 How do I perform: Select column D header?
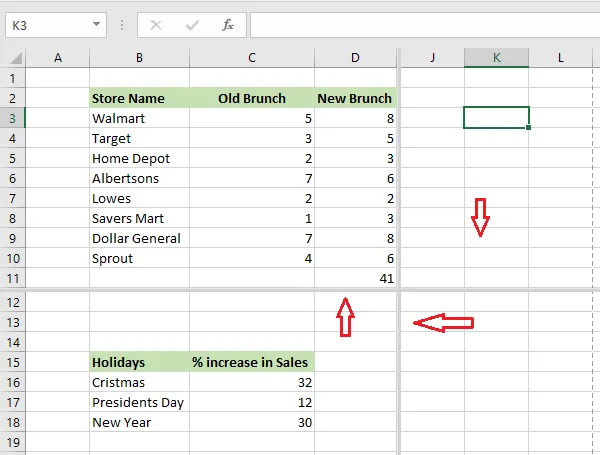click(355, 58)
